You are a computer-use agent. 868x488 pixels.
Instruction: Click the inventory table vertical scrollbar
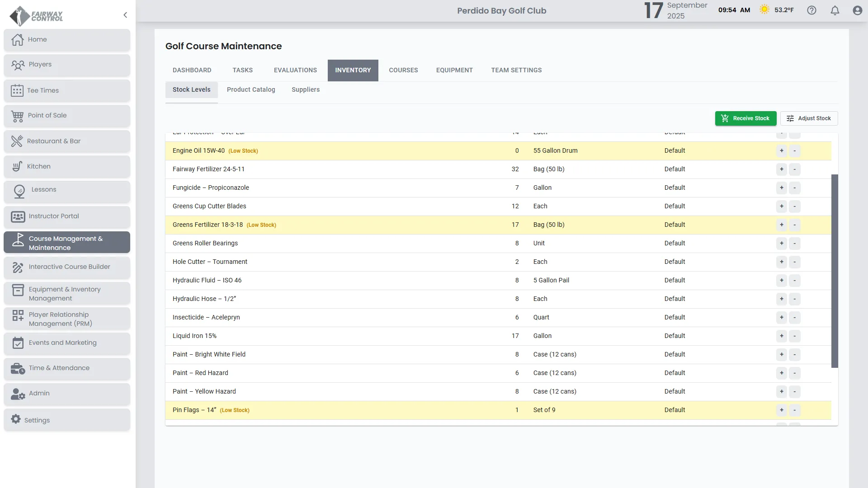tap(835, 271)
